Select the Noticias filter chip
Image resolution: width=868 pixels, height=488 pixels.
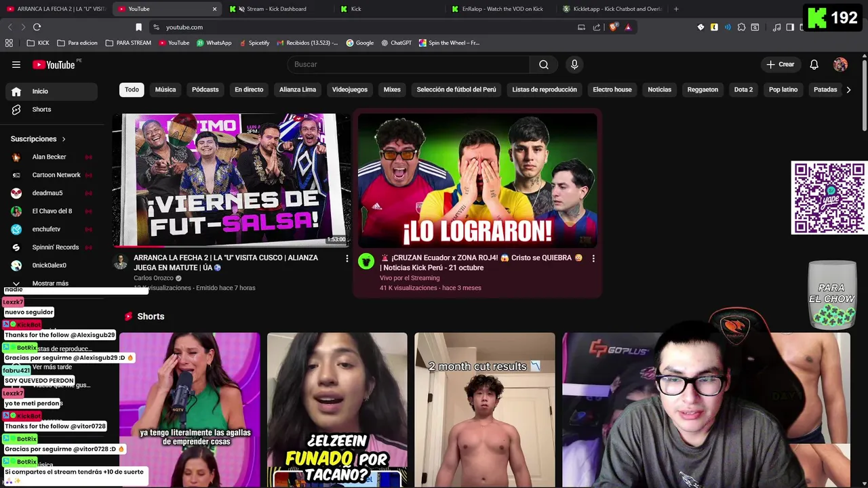[x=659, y=89]
